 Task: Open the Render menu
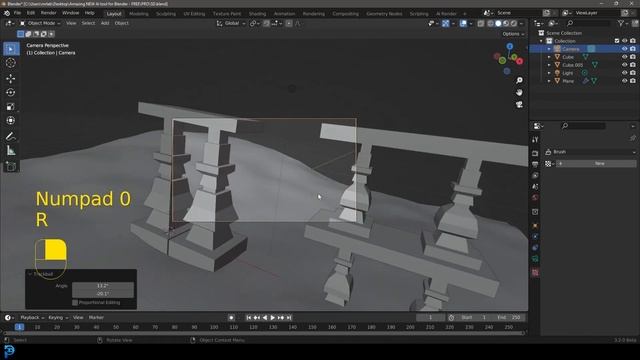(x=48, y=13)
